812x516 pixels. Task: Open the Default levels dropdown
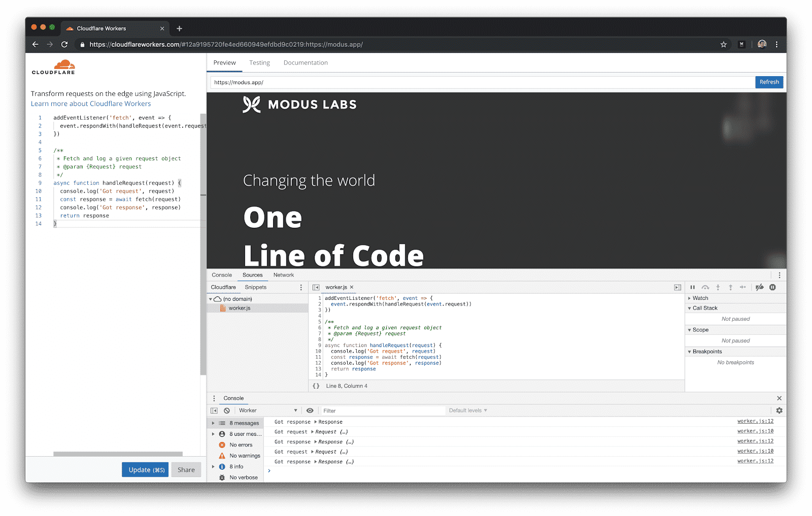coord(467,410)
